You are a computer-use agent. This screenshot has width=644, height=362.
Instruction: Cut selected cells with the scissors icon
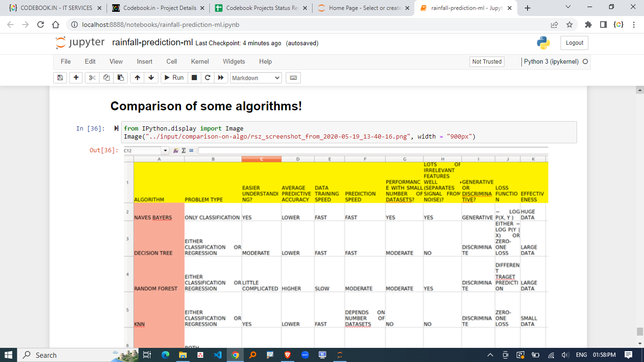click(x=92, y=78)
